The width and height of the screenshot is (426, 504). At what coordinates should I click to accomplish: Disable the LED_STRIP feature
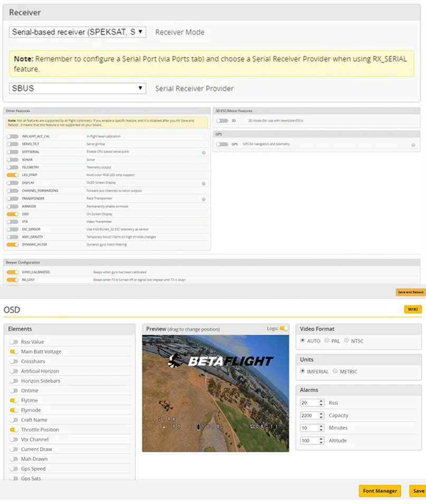[x=13, y=175]
